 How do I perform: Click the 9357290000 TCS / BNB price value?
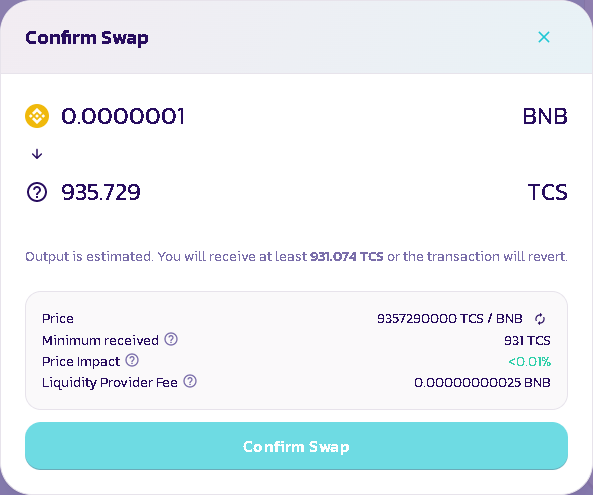coord(450,318)
